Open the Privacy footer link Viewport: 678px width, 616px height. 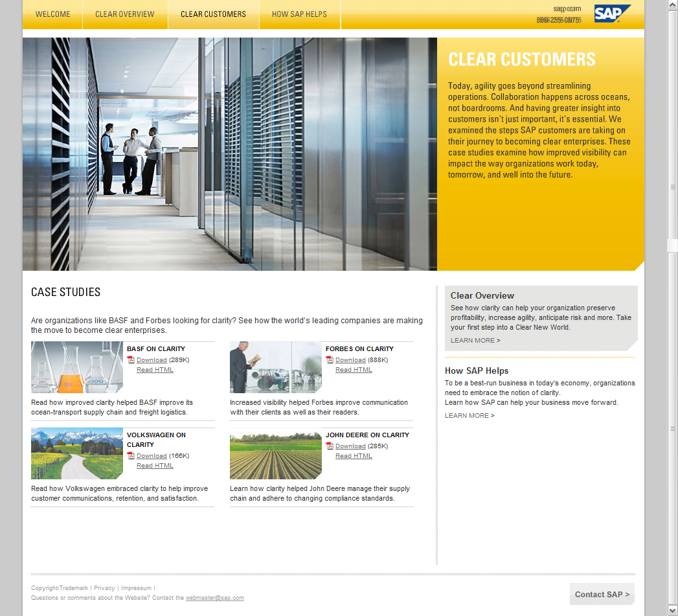tap(105, 588)
